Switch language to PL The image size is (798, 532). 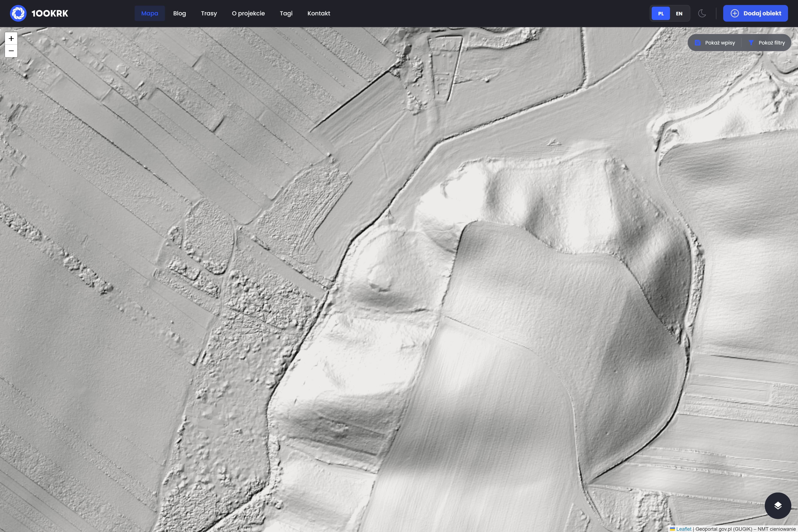point(661,14)
